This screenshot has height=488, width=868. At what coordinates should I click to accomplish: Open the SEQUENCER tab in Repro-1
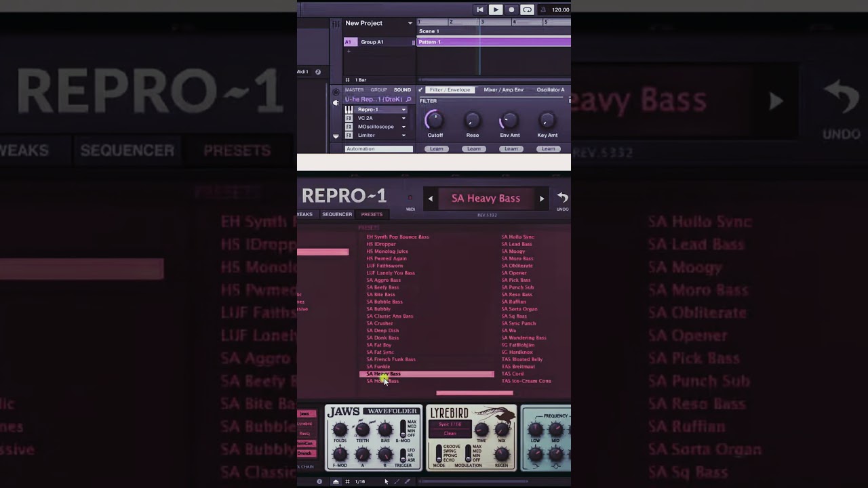pyautogui.click(x=337, y=214)
